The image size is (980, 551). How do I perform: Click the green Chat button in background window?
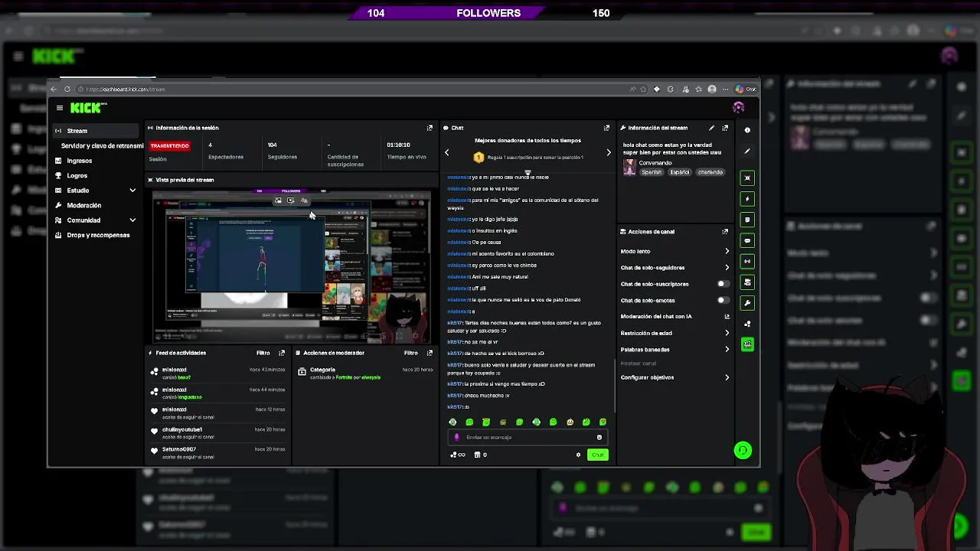click(756, 532)
